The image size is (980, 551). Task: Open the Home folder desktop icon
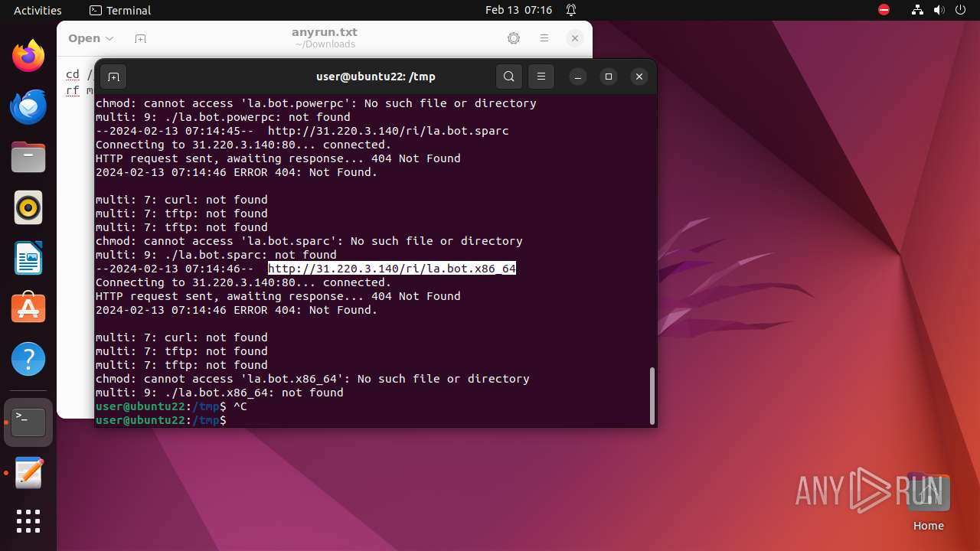tap(928, 501)
